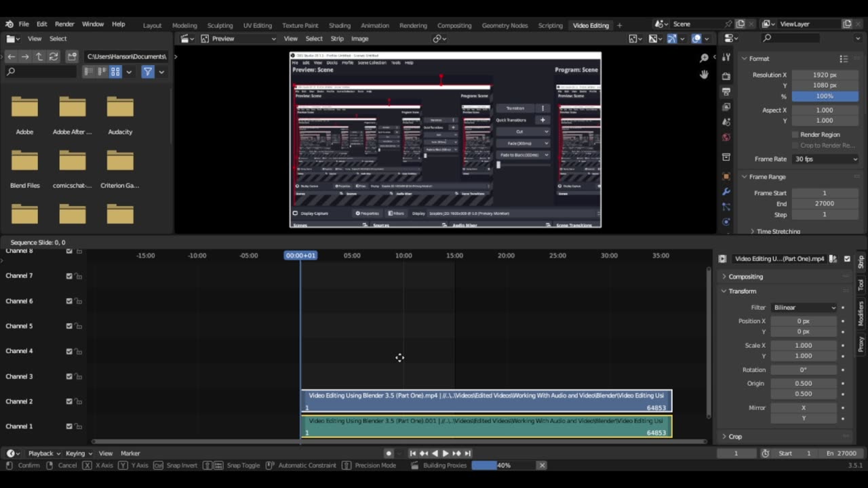Open the Collection properties archive icon
The width and height of the screenshot is (868, 488).
(x=726, y=157)
